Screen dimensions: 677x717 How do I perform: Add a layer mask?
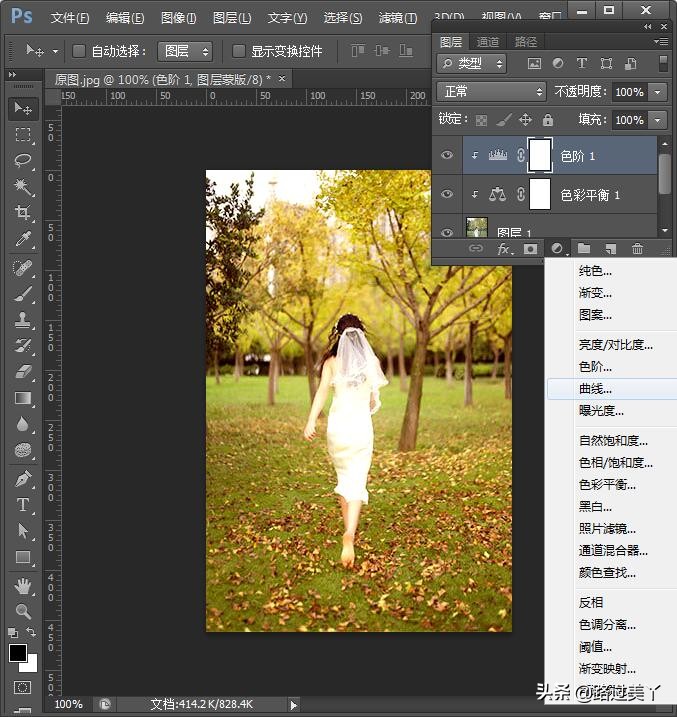tap(530, 249)
